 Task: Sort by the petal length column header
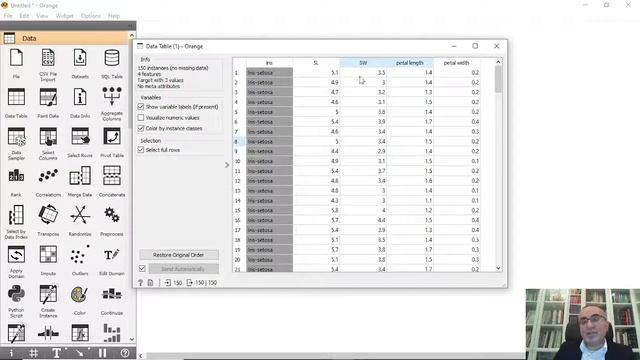410,63
